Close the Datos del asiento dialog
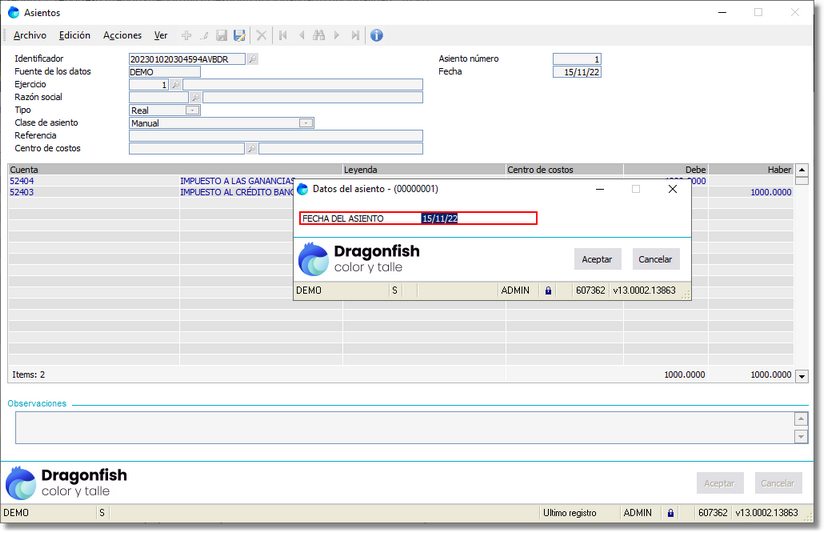Screen dimensions: 824x533 tap(673, 189)
